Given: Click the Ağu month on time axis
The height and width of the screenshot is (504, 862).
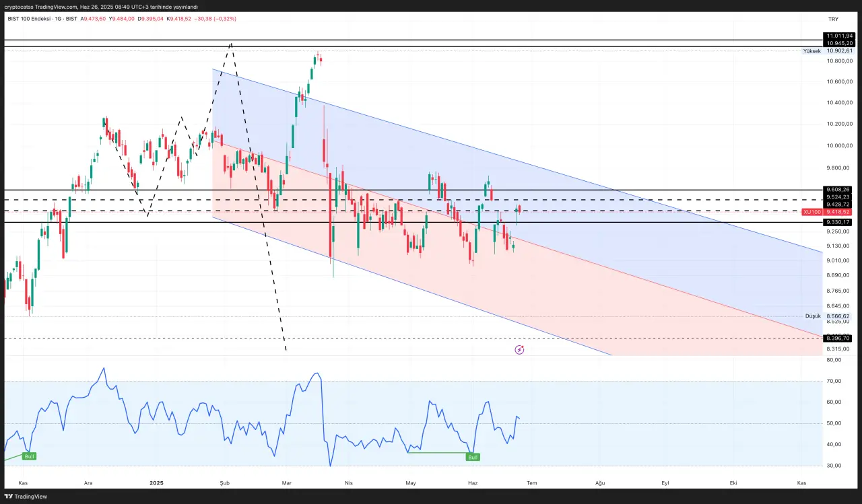Looking at the screenshot, I should 599,482.
